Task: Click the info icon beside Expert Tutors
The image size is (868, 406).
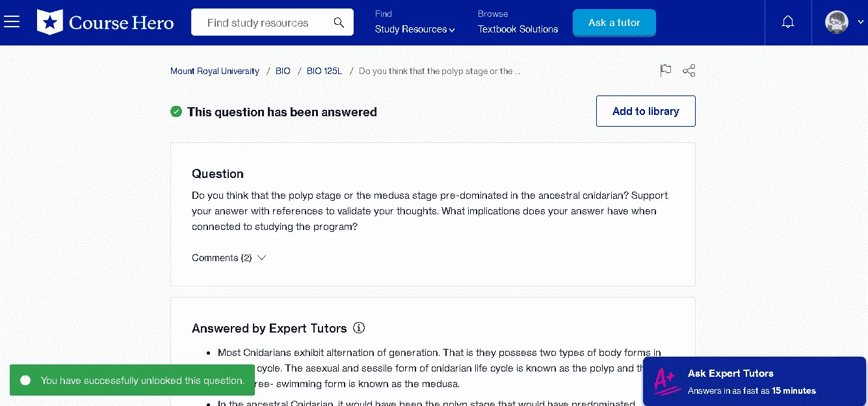Action: click(359, 328)
